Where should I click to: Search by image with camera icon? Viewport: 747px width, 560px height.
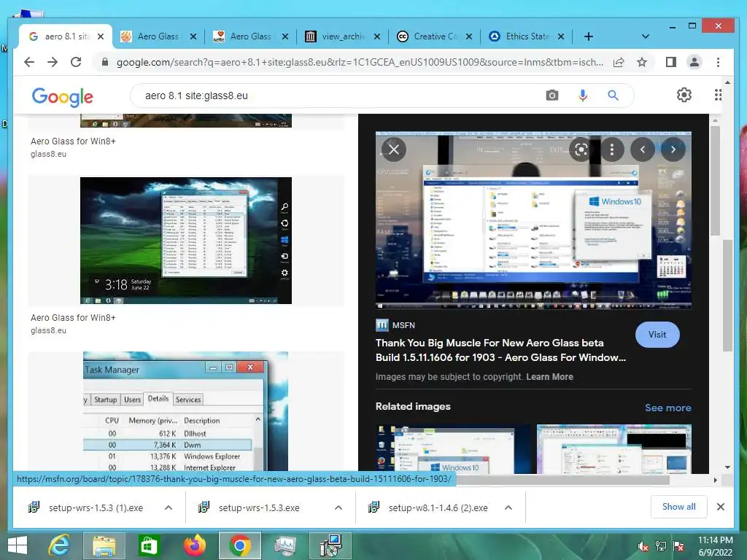pos(552,96)
